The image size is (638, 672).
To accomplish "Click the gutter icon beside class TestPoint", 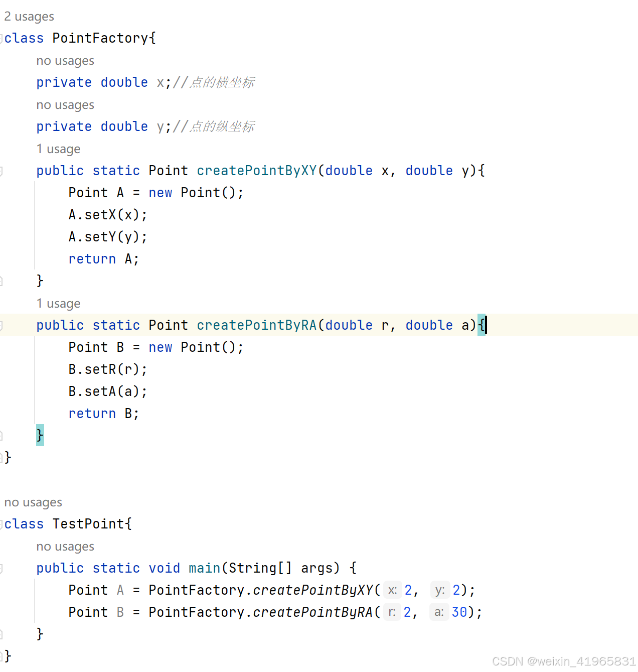I will 2,524.
